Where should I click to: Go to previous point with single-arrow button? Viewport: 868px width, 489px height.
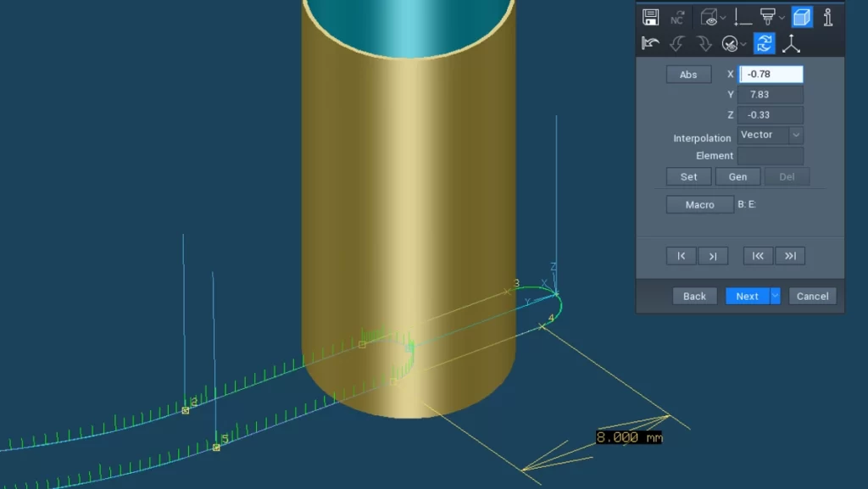click(681, 256)
